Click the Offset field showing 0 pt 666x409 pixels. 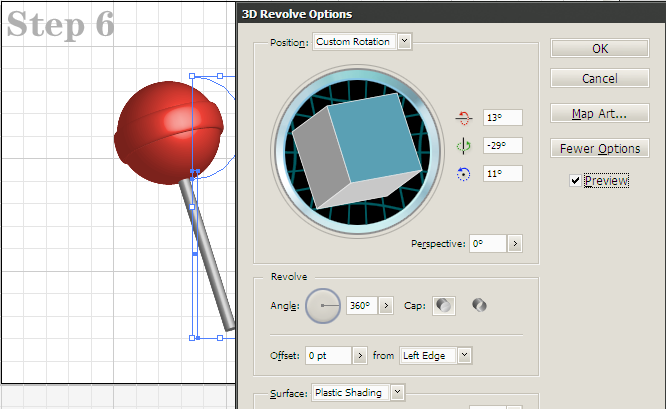[328, 355]
